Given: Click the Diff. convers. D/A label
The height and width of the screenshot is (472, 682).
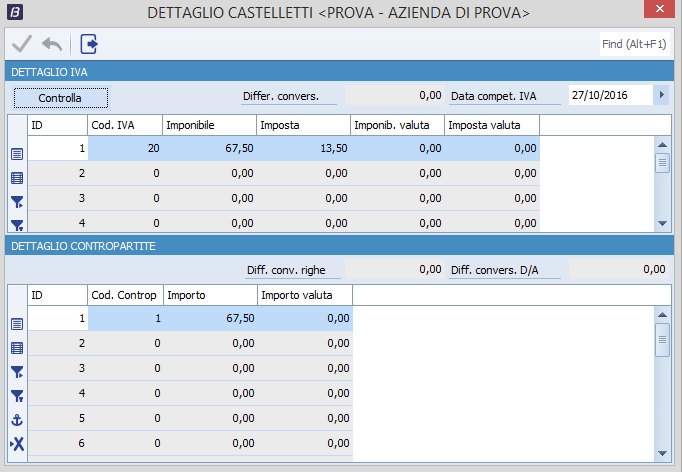Looking at the screenshot, I should tap(495, 270).
